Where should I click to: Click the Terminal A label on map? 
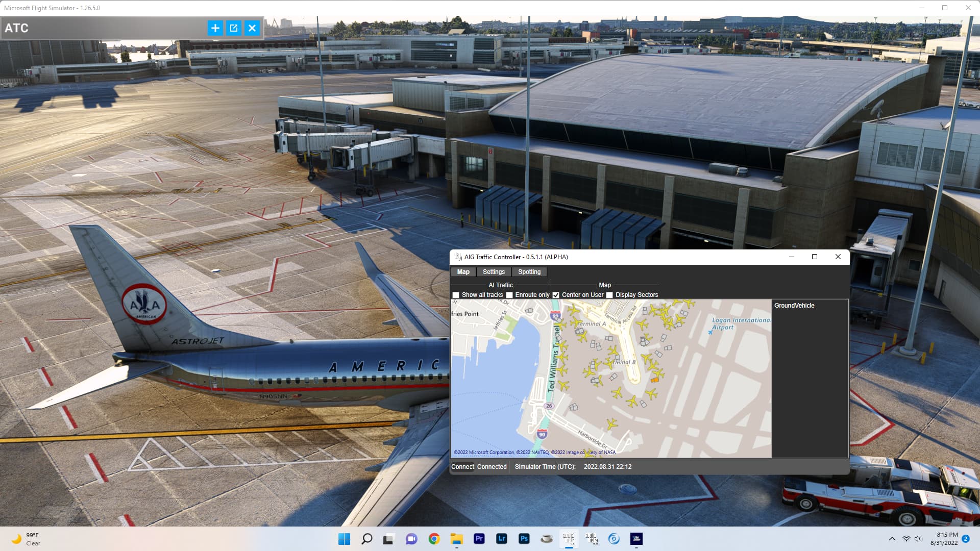click(592, 323)
